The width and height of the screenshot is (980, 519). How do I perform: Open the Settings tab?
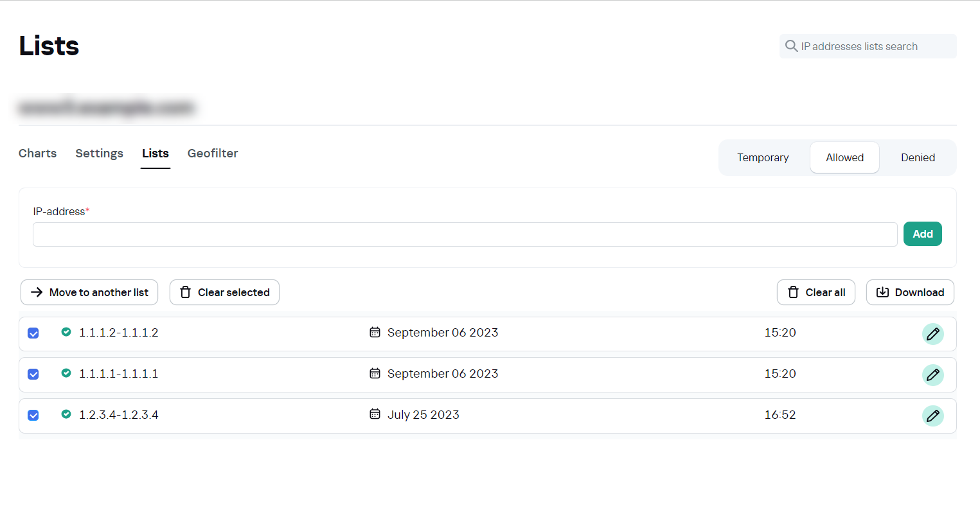click(x=99, y=154)
